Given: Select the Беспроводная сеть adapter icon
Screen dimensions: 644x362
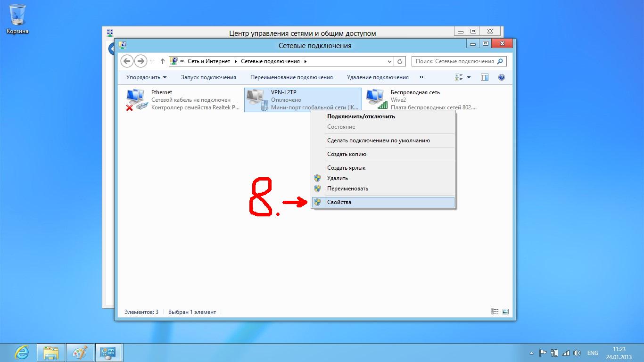Looking at the screenshot, I should click(376, 100).
